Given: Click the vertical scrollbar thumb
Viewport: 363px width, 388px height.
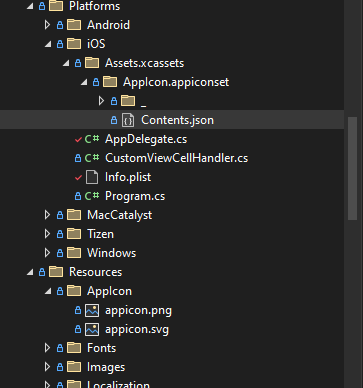Looking at the screenshot, I should pos(352,168).
